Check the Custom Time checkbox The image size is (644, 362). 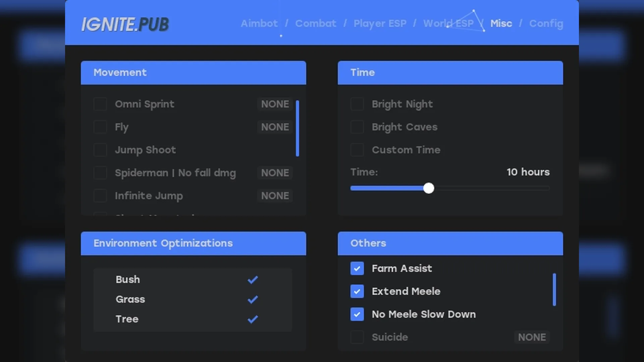(x=357, y=150)
